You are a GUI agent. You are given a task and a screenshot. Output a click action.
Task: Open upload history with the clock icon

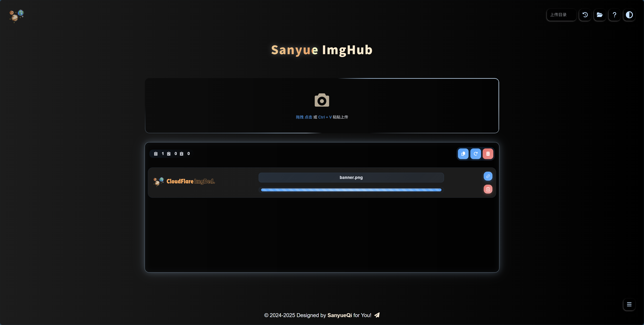tap(585, 15)
